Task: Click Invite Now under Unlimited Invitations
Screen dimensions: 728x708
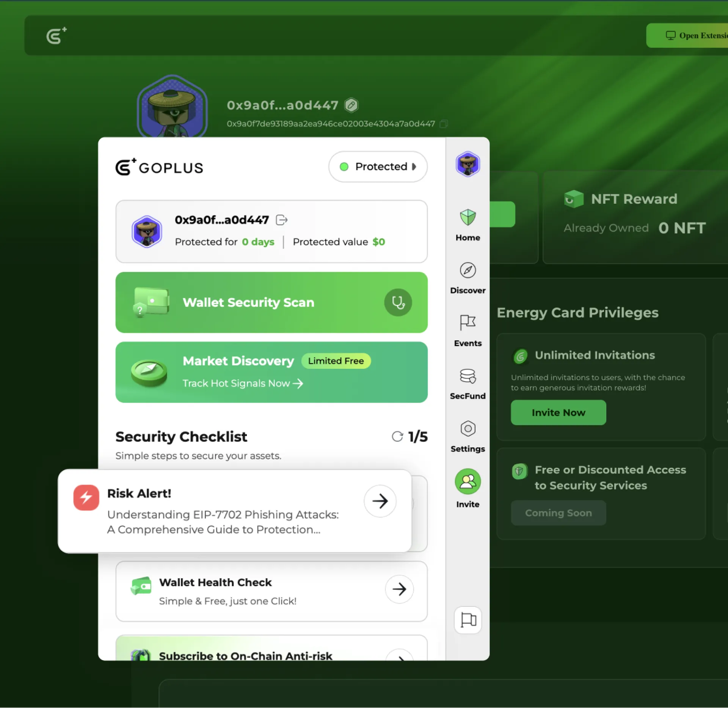Action: 558,412
